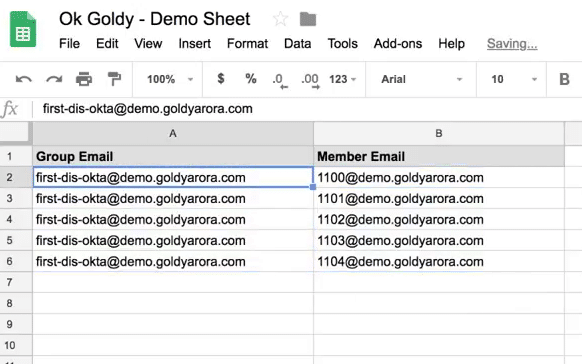Move sheet using the folder icon

point(308,19)
